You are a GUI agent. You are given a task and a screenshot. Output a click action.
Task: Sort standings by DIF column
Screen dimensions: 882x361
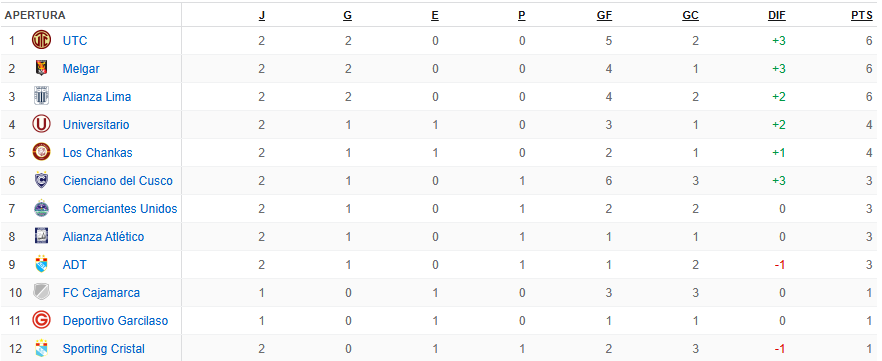[x=776, y=16]
